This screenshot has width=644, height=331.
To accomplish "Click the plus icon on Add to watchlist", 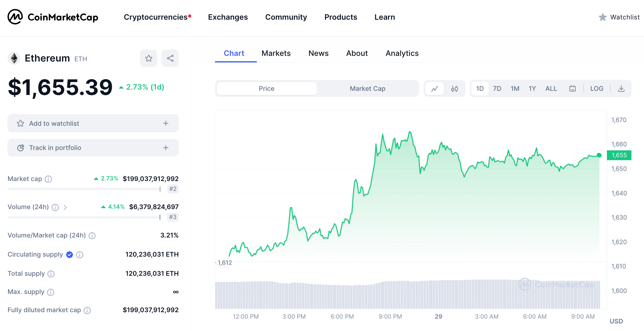I will [x=166, y=123].
